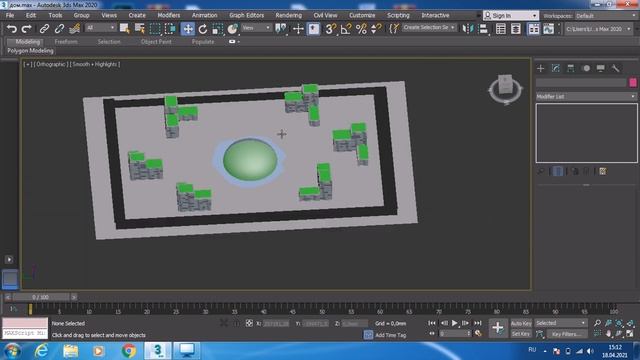Click the Mirror tool icon
This screenshot has height=360, width=640.
pyautogui.click(x=468, y=29)
